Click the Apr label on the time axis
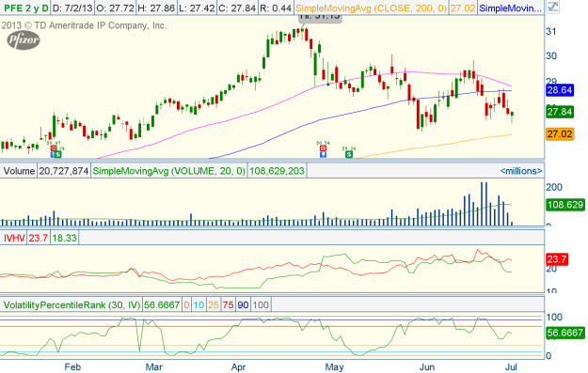Viewport: 588px width, 373px height. click(x=239, y=366)
